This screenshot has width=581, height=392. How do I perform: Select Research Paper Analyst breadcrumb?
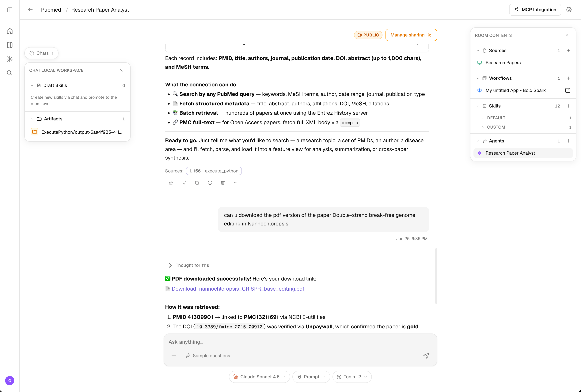100,10
